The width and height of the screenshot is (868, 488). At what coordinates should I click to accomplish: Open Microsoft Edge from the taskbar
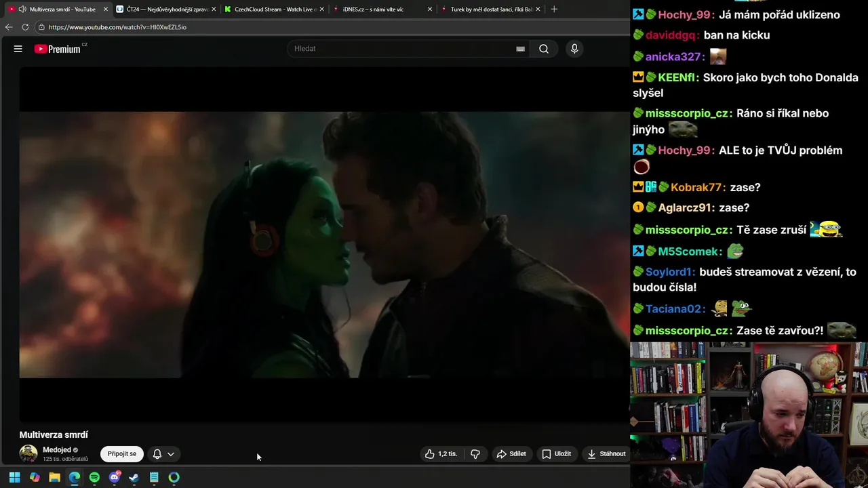[x=75, y=477]
